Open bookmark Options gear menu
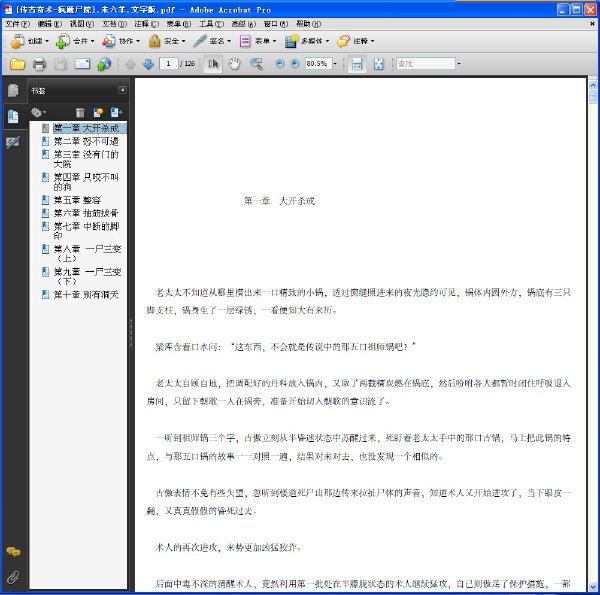This screenshot has width=600, height=595. 38,112
